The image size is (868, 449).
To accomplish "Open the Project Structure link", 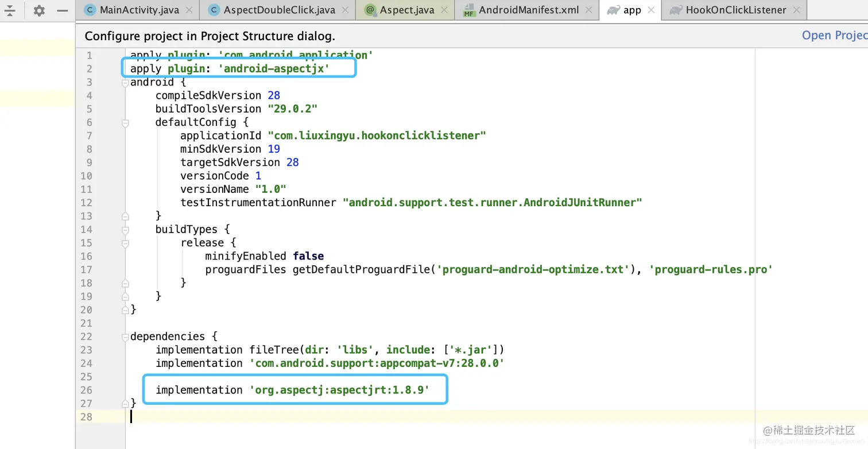I will [835, 36].
